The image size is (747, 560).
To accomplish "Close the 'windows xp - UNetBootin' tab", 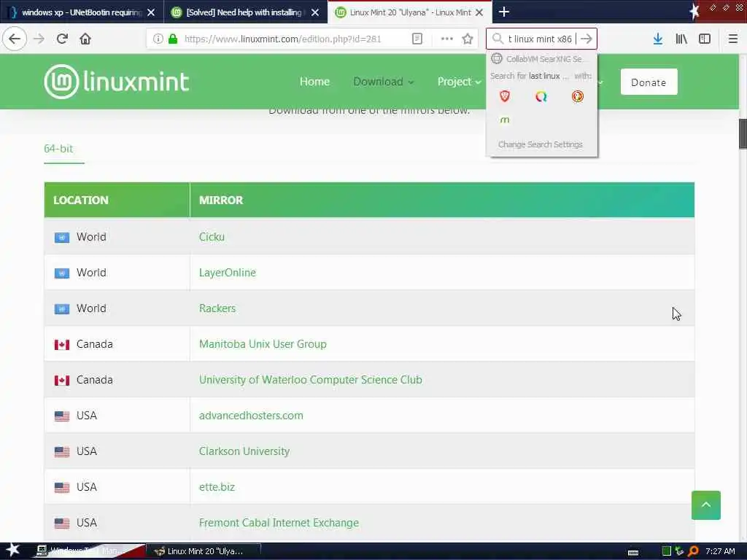I will [151, 12].
